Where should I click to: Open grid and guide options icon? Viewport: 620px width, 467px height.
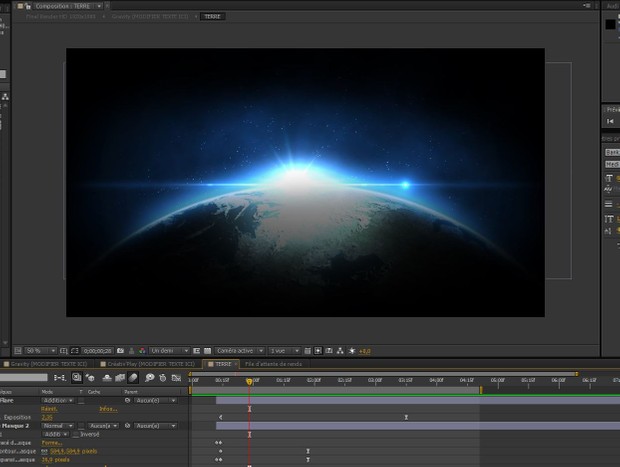(63, 351)
